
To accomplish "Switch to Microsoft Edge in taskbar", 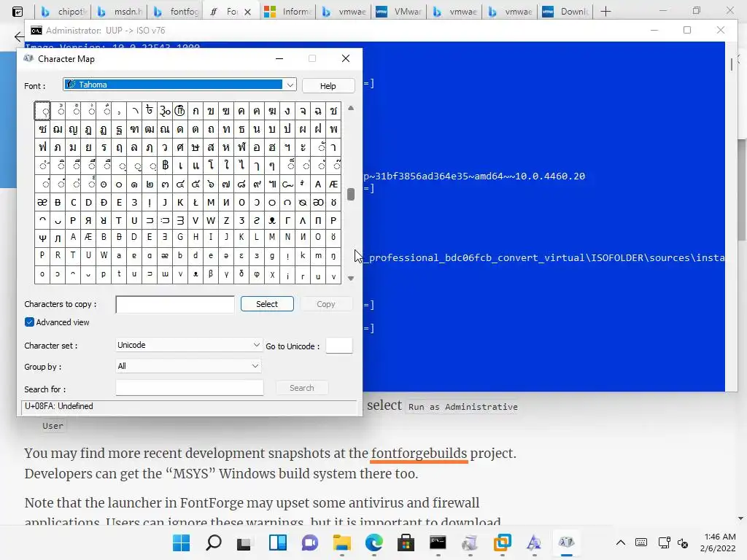I will (x=374, y=542).
